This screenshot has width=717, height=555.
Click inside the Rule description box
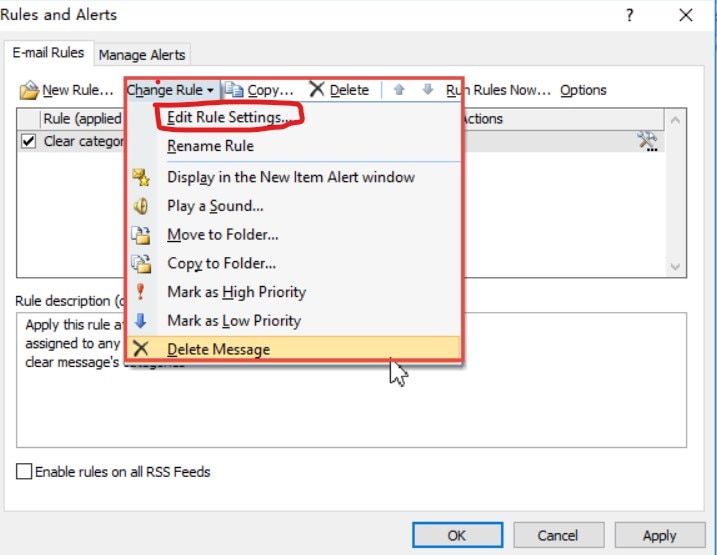tap(351, 380)
